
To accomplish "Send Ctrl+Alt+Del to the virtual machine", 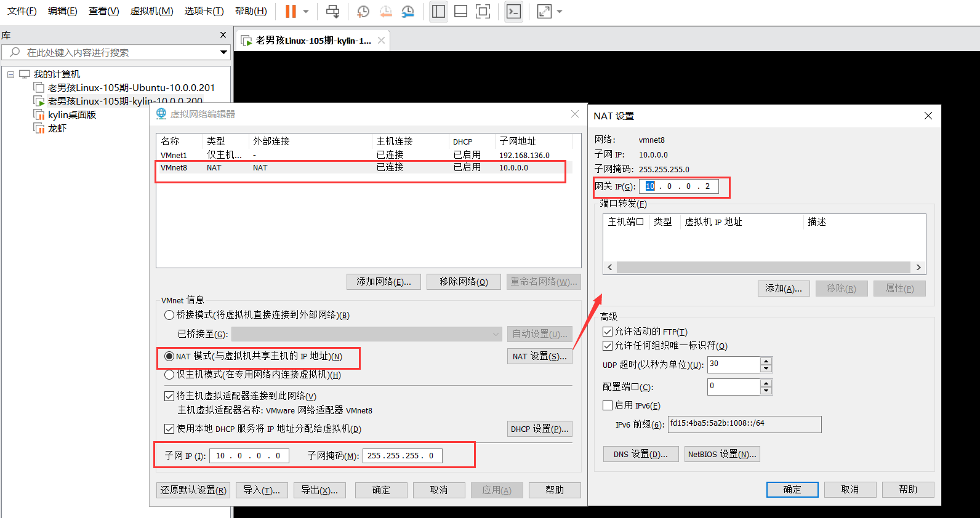I will pyautogui.click(x=332, y=11).
